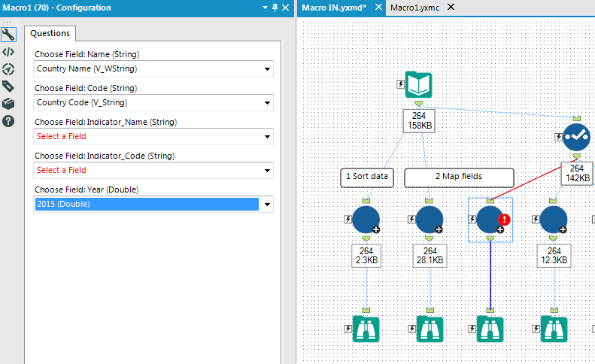Viewport: 595px width, 364px height.
Task: Select the Browse tool below 28.1KB output
Action: point(430,329)
